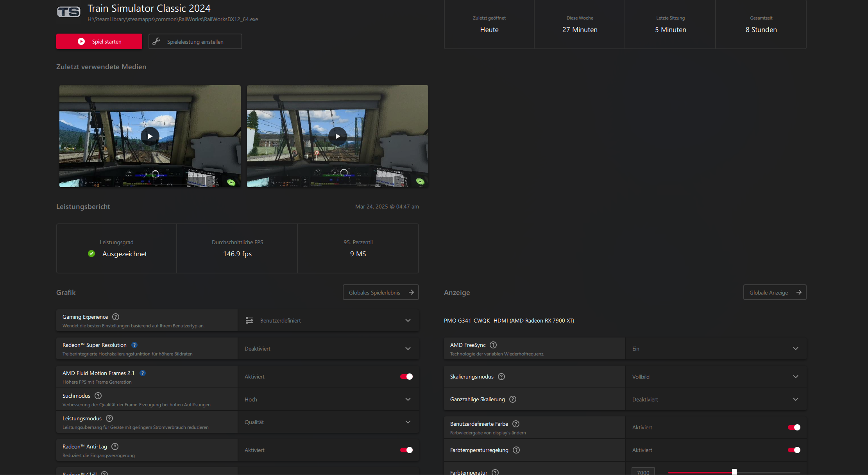Screen dimensions: 868x475
Task: Click help icon for Ganzzahlige Skalierung
Action: pyautogui.click(x=513, y=399)
